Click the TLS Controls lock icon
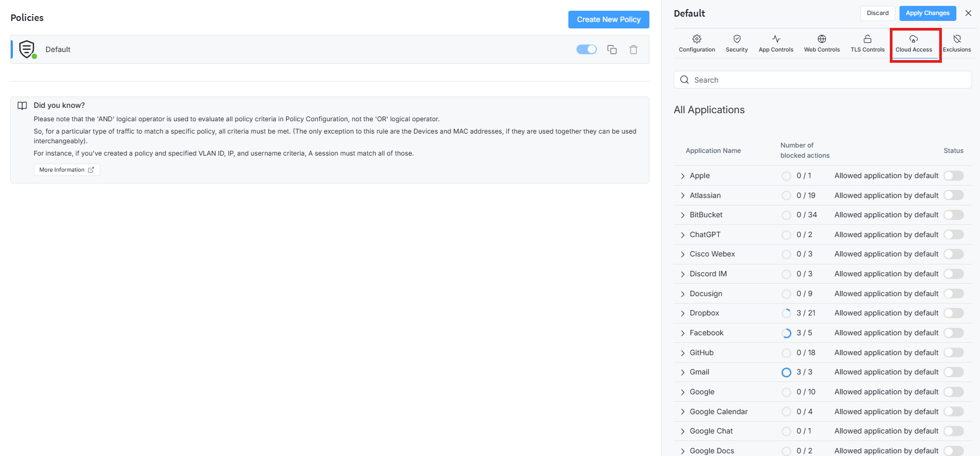This screenshot has height=456, width=980. point(867,39)
